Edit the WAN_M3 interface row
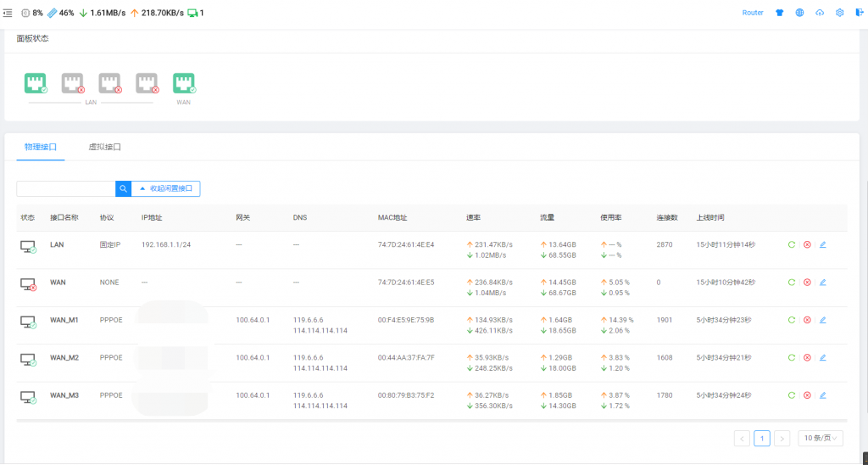 pyautogui.click(x=822, y=395)
